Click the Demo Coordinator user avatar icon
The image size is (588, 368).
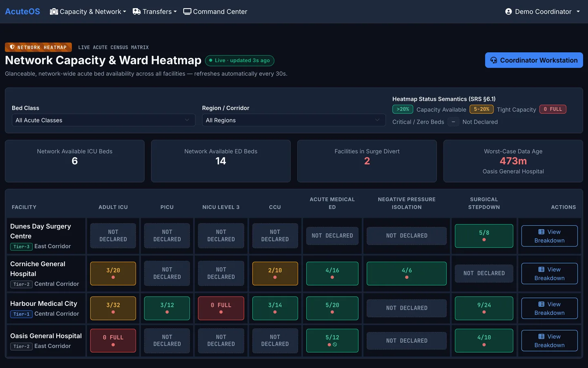pos(508,11)
